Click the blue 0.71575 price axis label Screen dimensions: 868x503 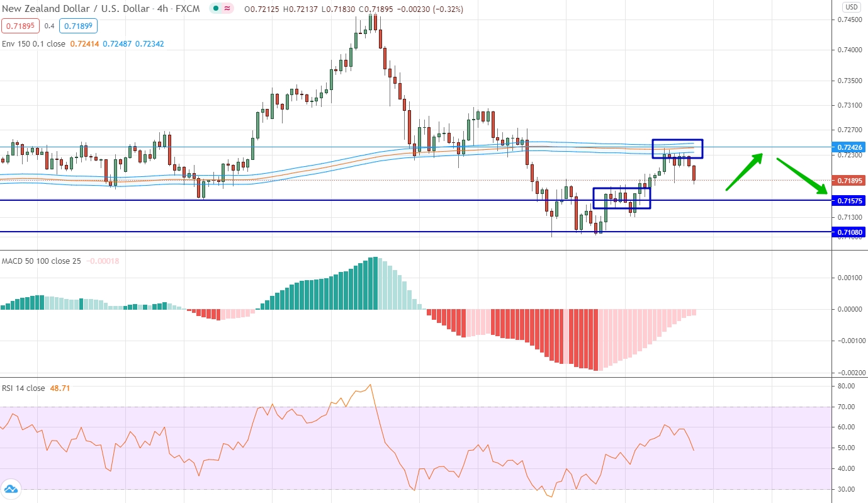[850, 200]
